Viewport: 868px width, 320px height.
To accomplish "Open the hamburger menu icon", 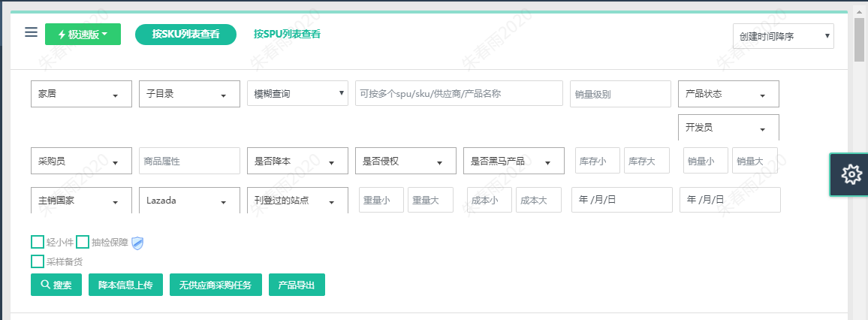I will pos(31,32).
